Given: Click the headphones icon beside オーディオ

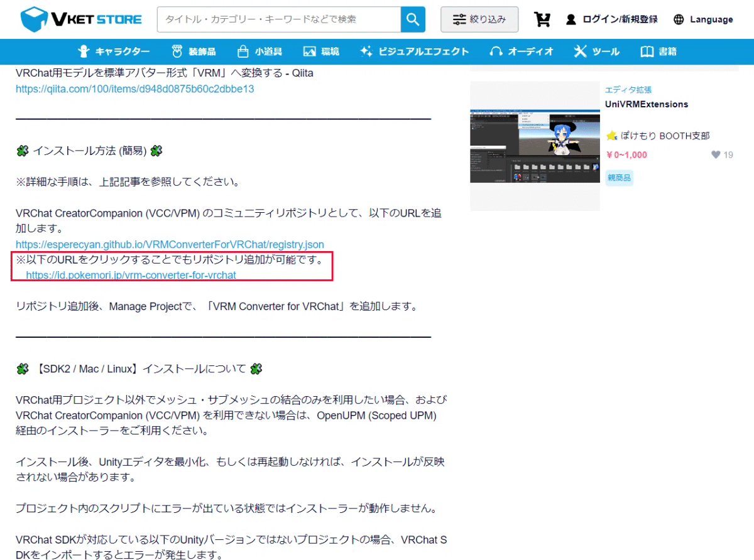Looking at the screenshot, I should pyautogui.click(x=496, y=51).
